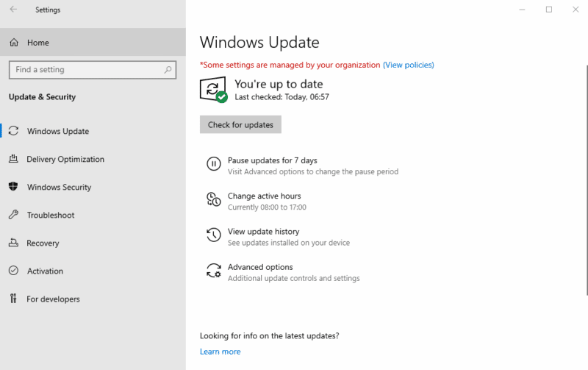
Task: Click the Find a setting search field
Action: pos(93,70)
